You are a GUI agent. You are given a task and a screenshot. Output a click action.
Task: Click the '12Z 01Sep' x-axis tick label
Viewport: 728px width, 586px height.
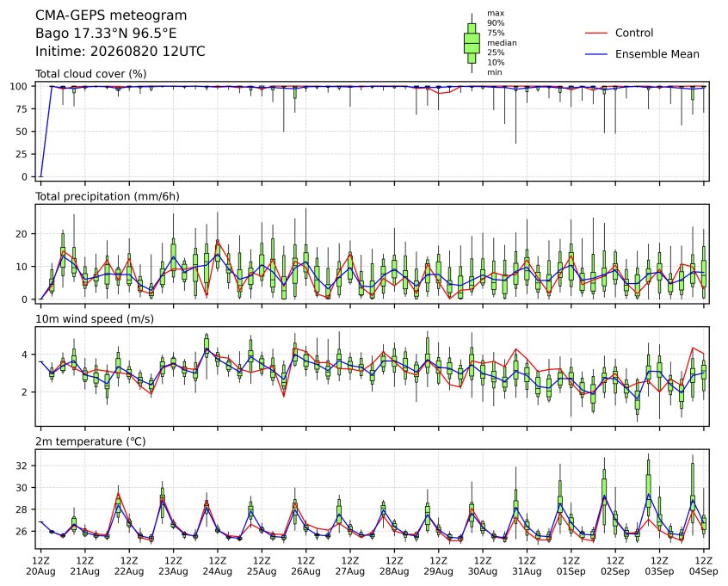click(571, 566)
